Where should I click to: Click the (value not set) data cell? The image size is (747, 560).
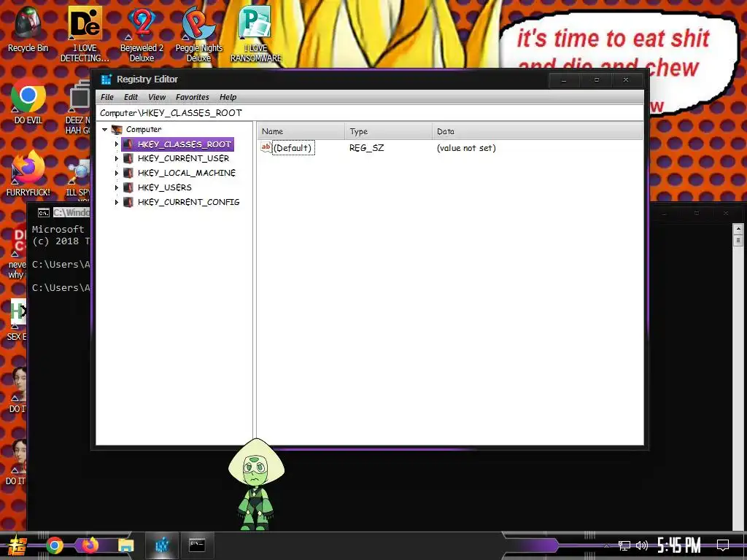[x=466, y=148]
